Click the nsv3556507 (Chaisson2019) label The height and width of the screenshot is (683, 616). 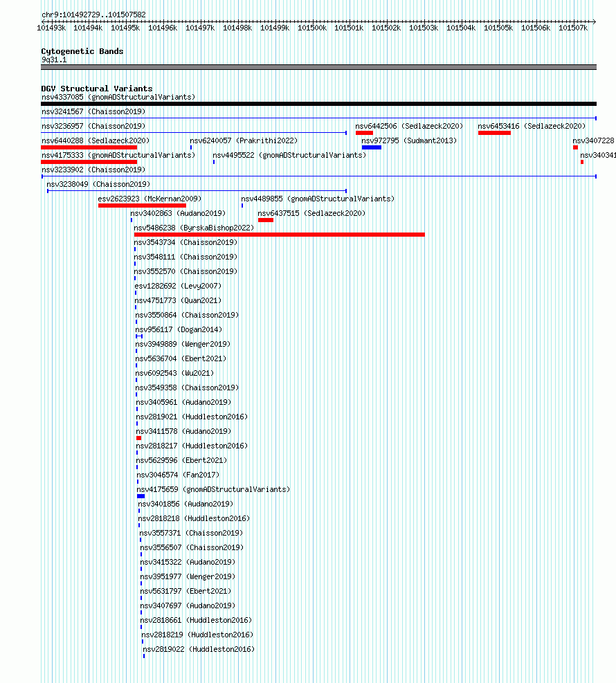click(x=192, y=547)
